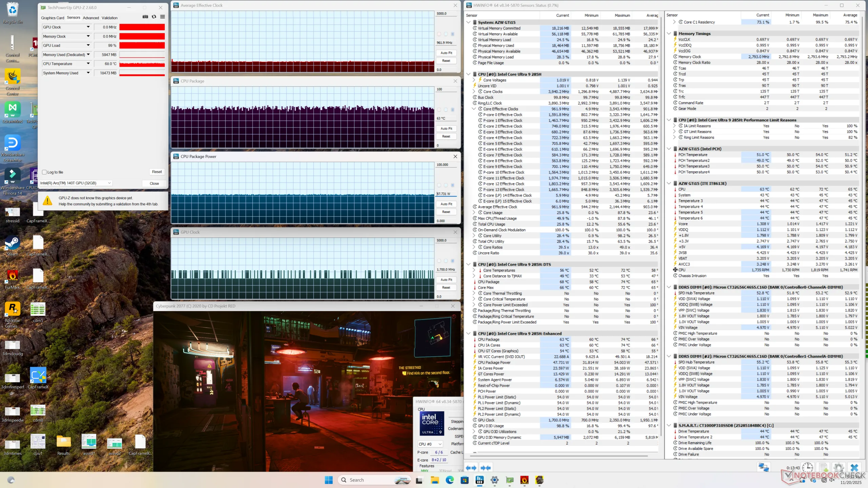
Task: Enable Log to file checkbox
Action: 44,172
